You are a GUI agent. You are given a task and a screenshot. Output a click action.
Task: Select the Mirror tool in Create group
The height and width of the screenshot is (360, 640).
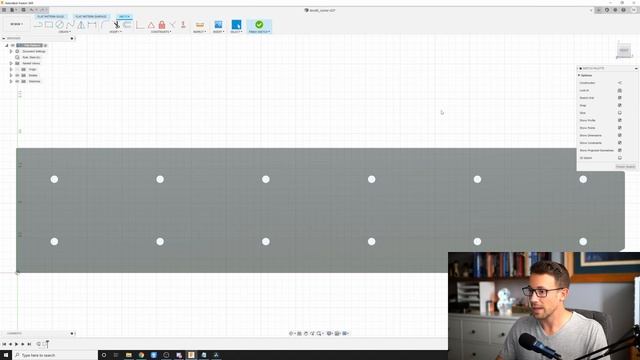[81, 25]
